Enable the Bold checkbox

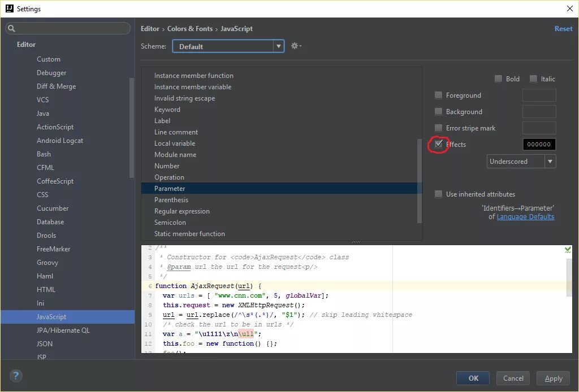pos(498,79)
